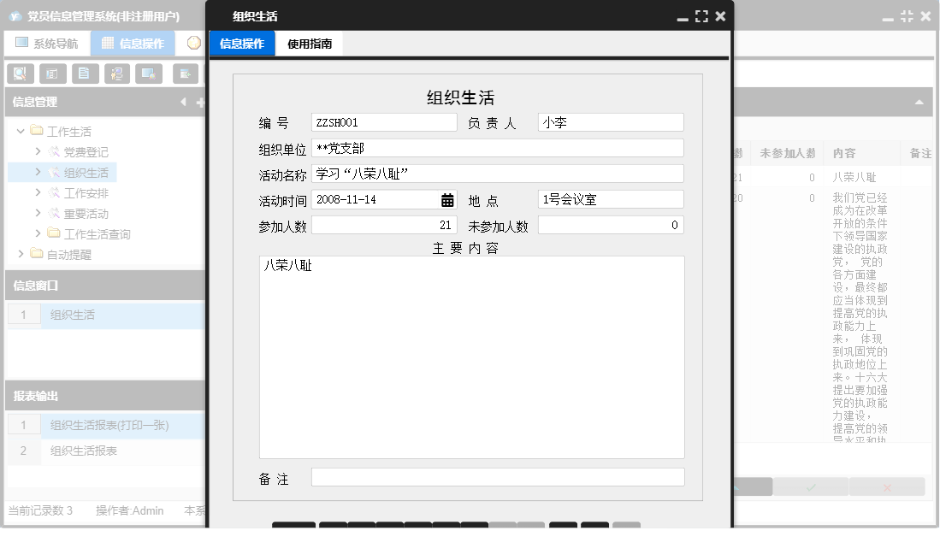Switch to the 使用指南 tab

pos(310,42)
